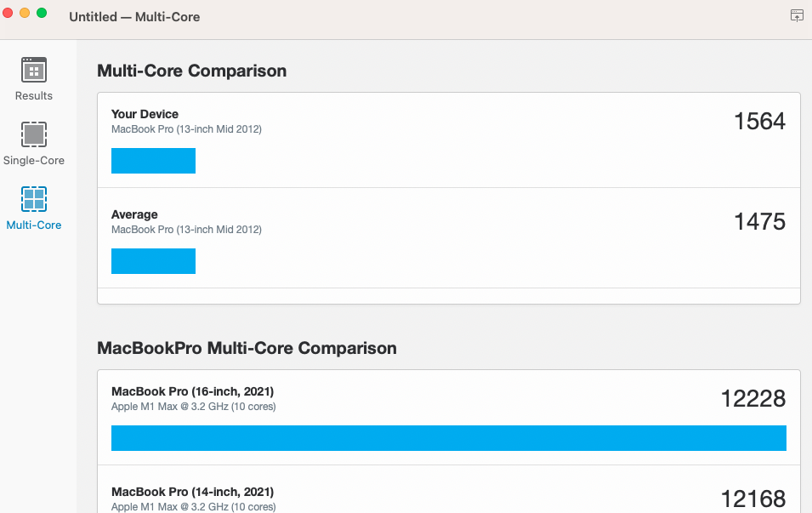Click the 12168 score value
Screen dimensions: 812x513
(752, 499)
